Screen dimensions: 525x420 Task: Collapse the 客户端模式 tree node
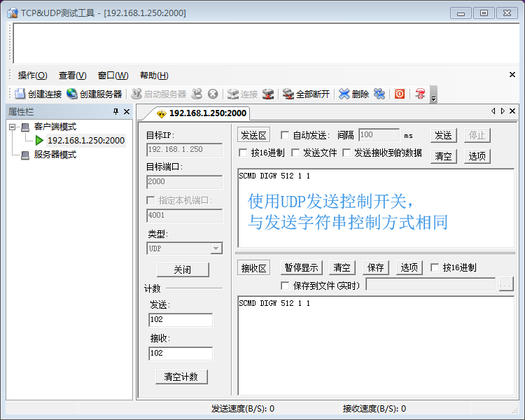[x=13, y=127]
